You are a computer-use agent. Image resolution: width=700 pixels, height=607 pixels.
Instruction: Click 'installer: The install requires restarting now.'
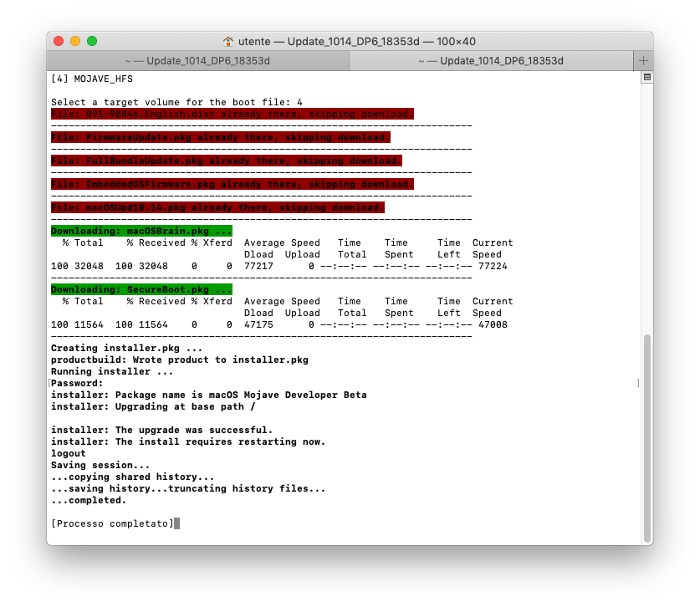pos(188,441)
